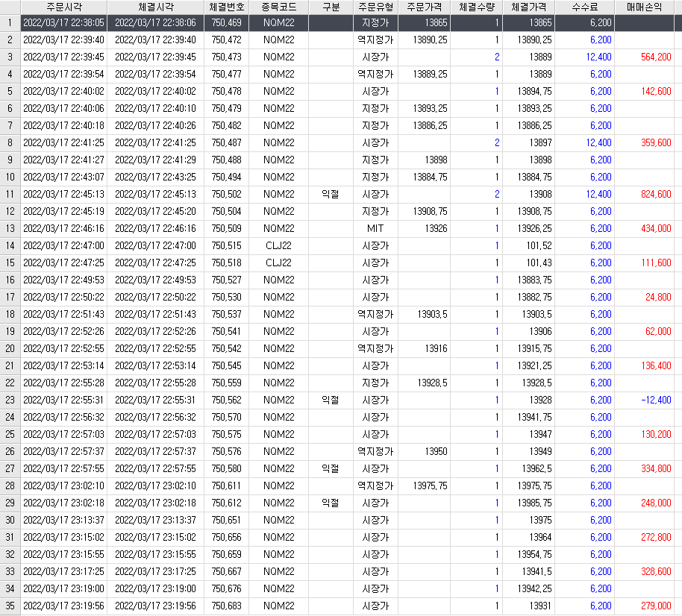Select the loss value -12,400
The height and width of the screenshot is (616, 682).
click(656, 400)
